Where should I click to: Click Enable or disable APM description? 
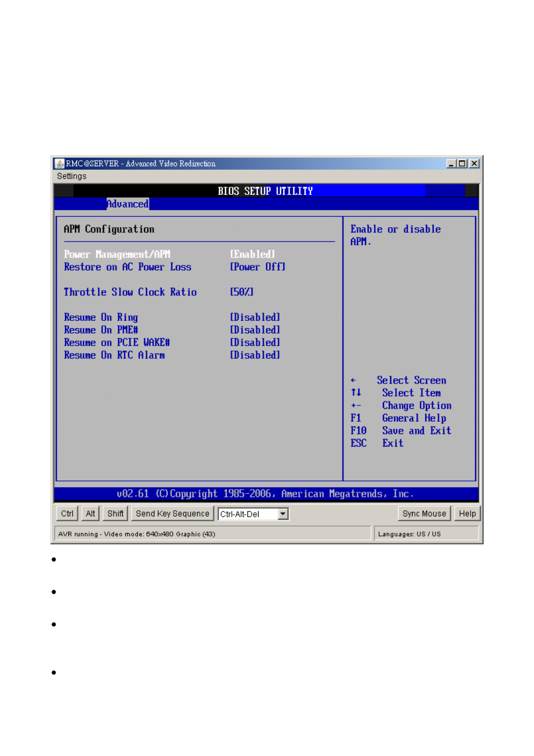pyautogui.click(x=396, y=235)
